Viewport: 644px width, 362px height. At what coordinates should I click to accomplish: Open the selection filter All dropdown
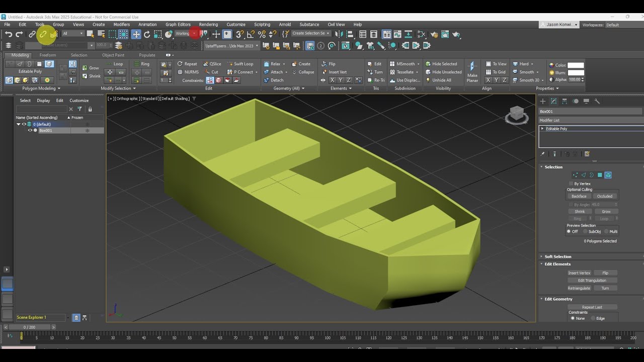coord(73,34)
